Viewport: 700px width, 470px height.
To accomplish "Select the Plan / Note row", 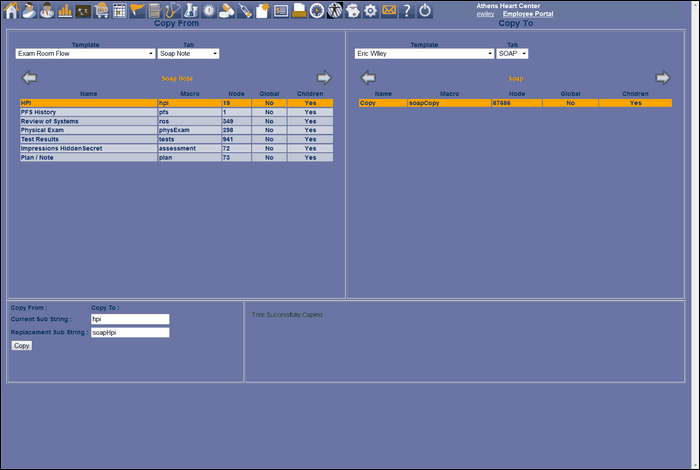I will (x=176, y=158).
